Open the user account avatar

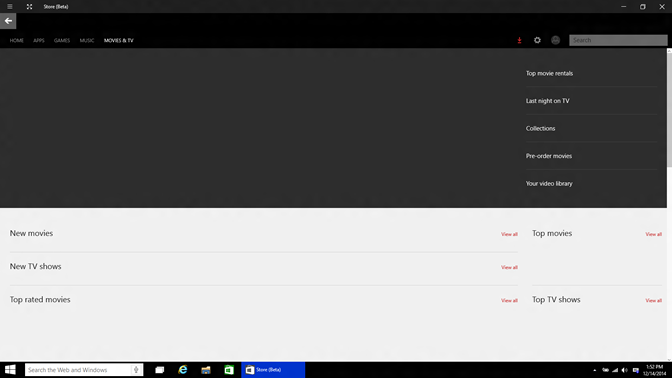coord(555,40)
